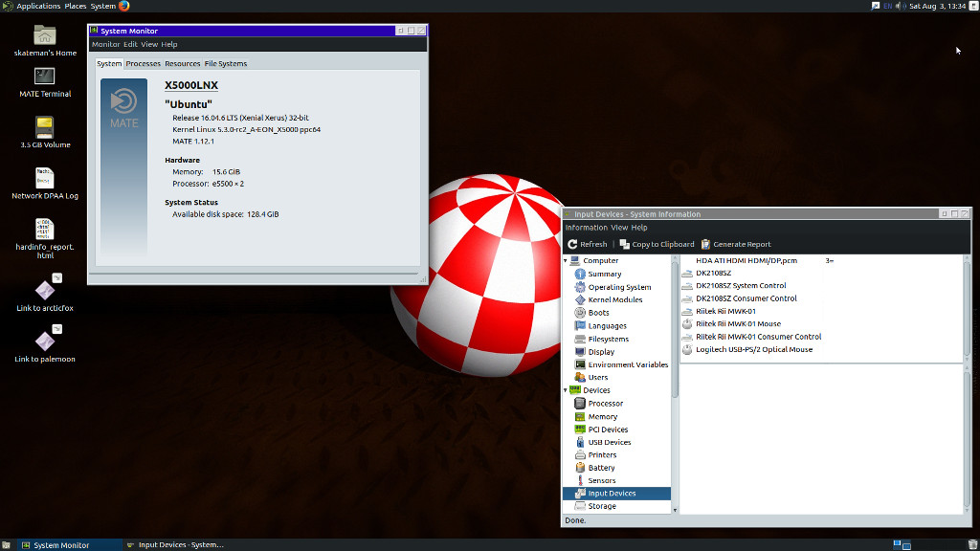
Task: Open the System panel menu
Action: pos(103,7)
